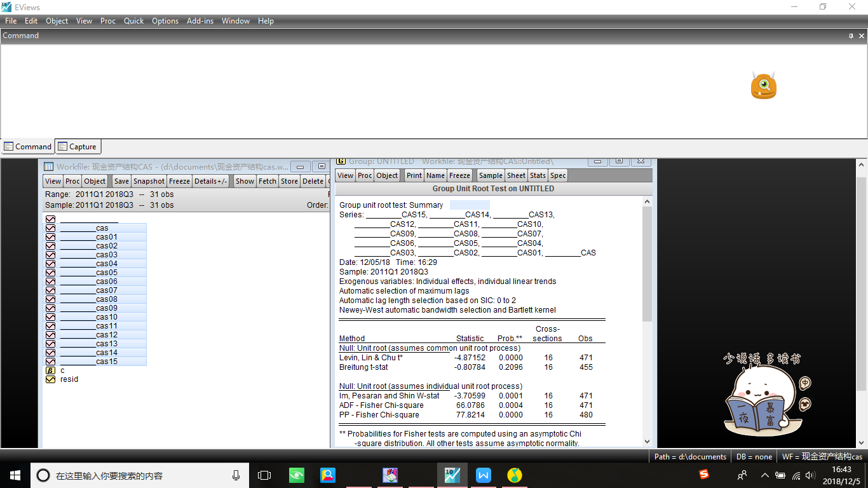Screen dimensions: 868x488
Task: Open the Proc menu in the Workfile window
Action: [x=72, y=181]
